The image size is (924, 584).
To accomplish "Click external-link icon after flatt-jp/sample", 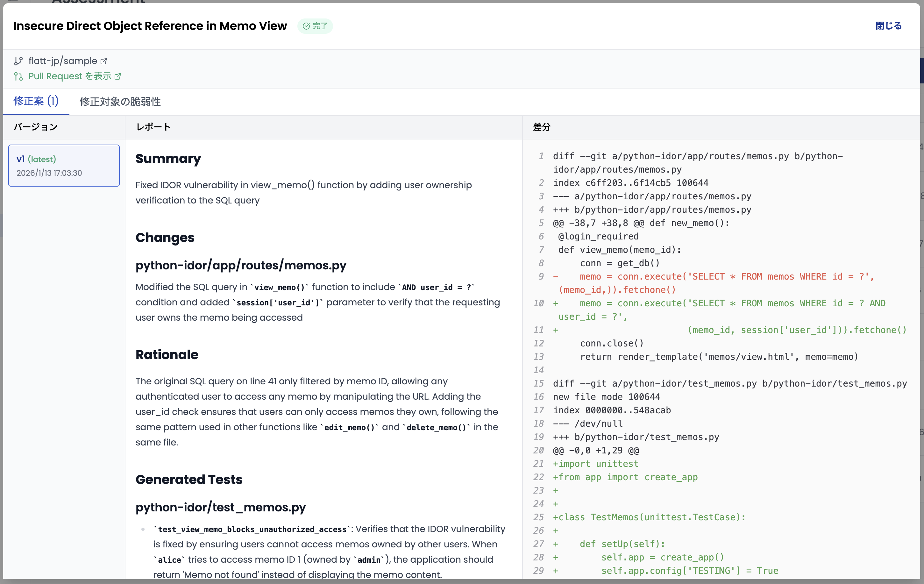I will pos(103,61).
